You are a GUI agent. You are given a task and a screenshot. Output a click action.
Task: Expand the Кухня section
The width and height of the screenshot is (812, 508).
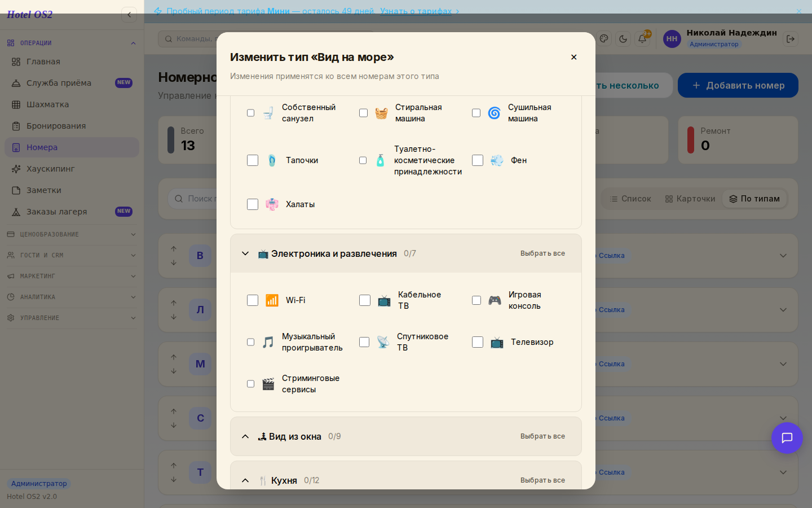245,480
